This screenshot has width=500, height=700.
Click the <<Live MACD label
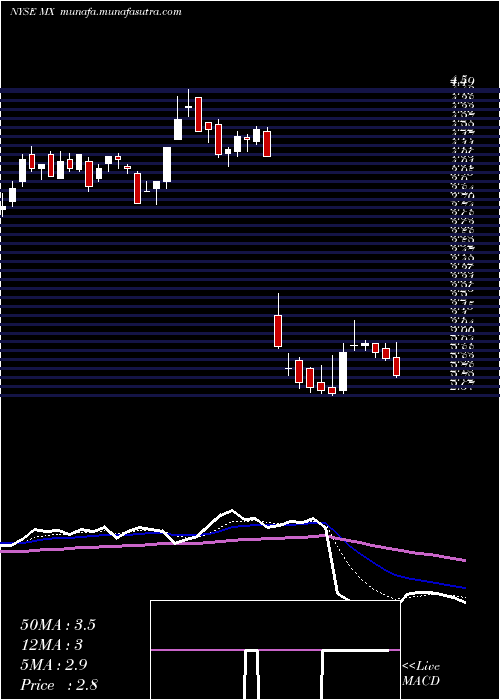click(421, 674)
